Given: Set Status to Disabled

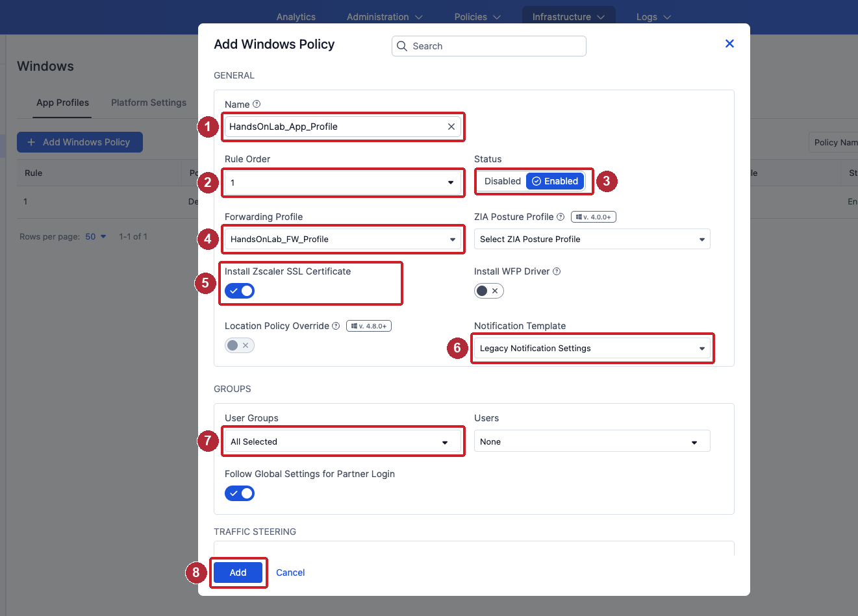Looking at the screenshot, I should (502, 181).
